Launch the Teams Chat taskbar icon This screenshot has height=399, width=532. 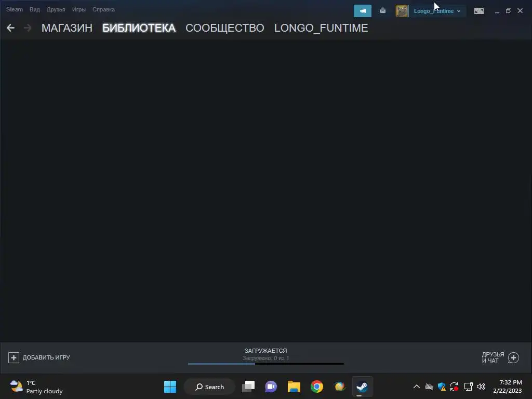[271, 387]
